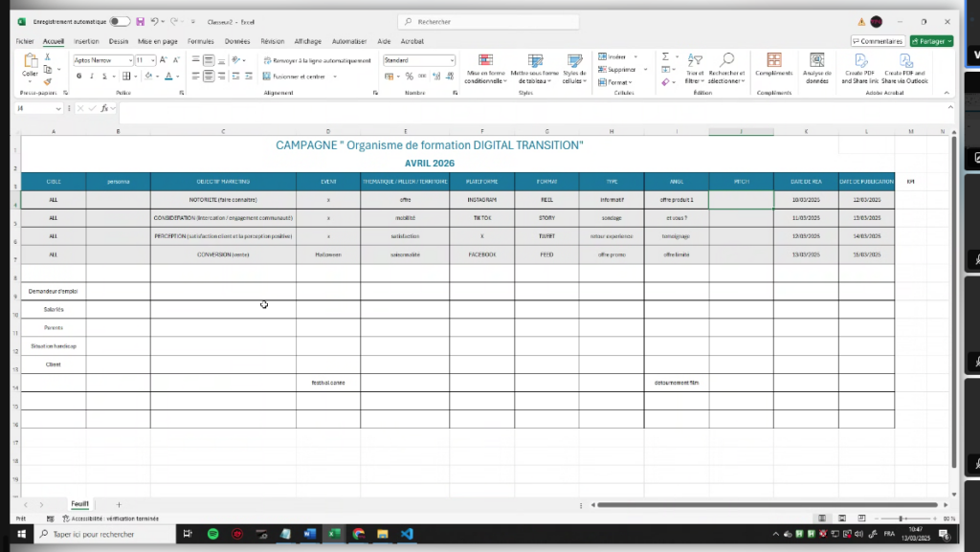Click the AutoSum sigma icon
The width and height of the screenshot is (980, 552).
point(665,57)
